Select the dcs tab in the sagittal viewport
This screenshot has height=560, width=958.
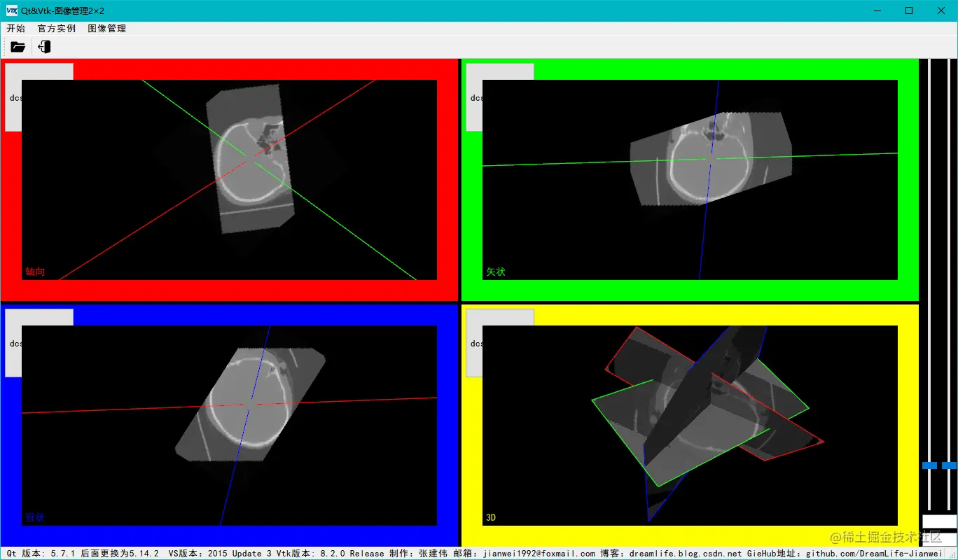475,98
